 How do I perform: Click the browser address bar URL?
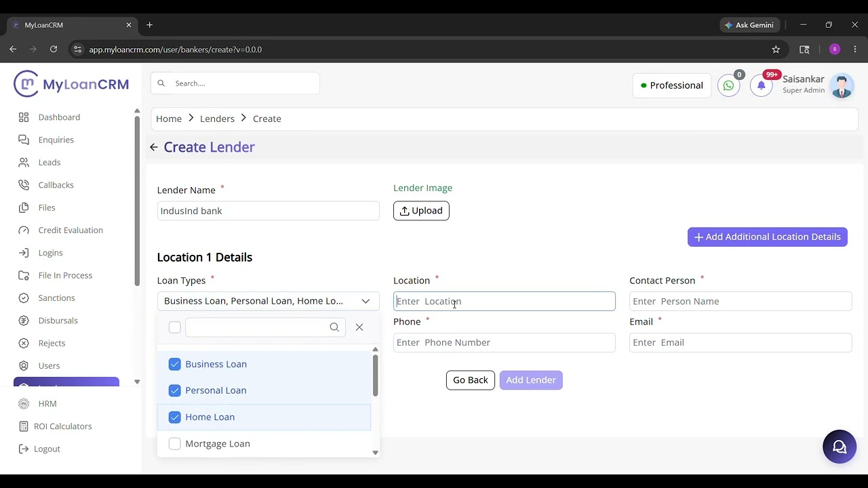(x=175, y=49)
